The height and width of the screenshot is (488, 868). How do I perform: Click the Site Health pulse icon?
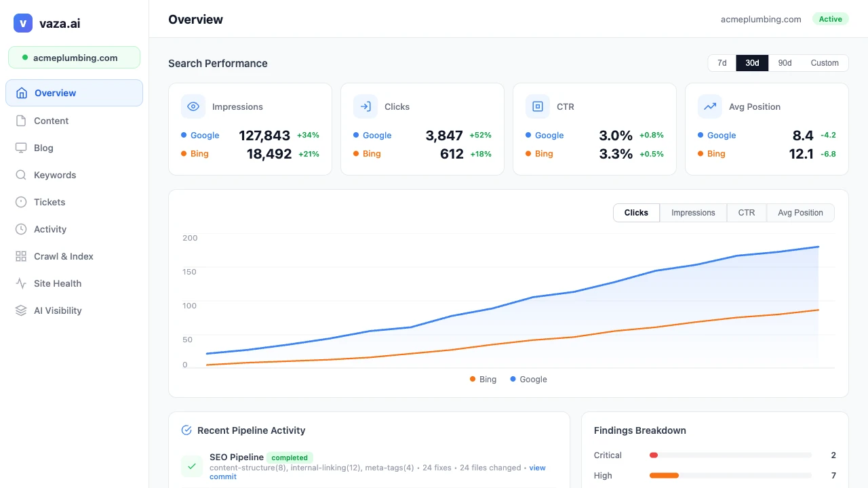pyautogui.click(x=21, y=283)
